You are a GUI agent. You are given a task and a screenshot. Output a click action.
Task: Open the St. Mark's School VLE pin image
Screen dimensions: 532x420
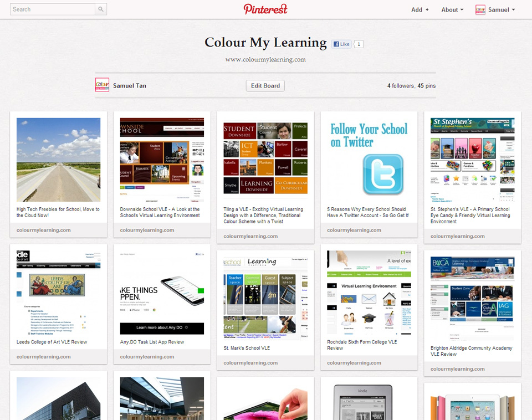(265, 299)
